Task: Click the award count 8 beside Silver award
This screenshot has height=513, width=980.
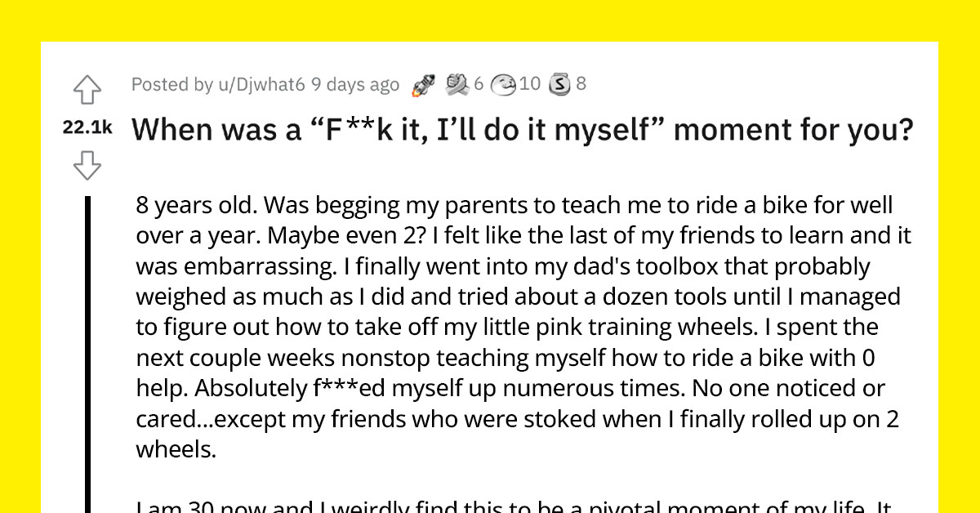Action: (x=581, y=83)
